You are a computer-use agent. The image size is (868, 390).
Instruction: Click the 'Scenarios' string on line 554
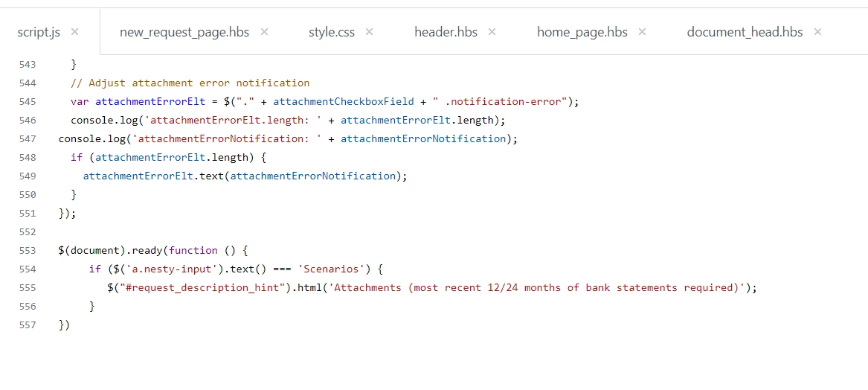[331, 269]
